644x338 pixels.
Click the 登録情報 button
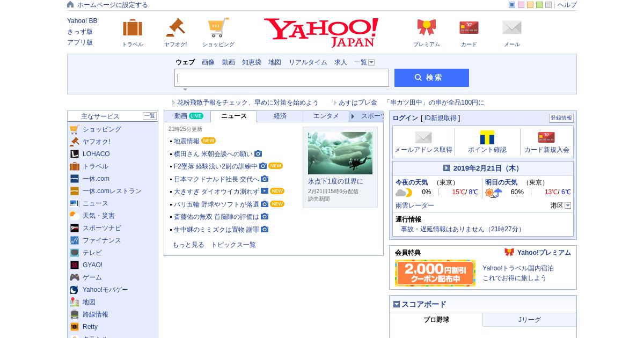[x=561, y=118]
